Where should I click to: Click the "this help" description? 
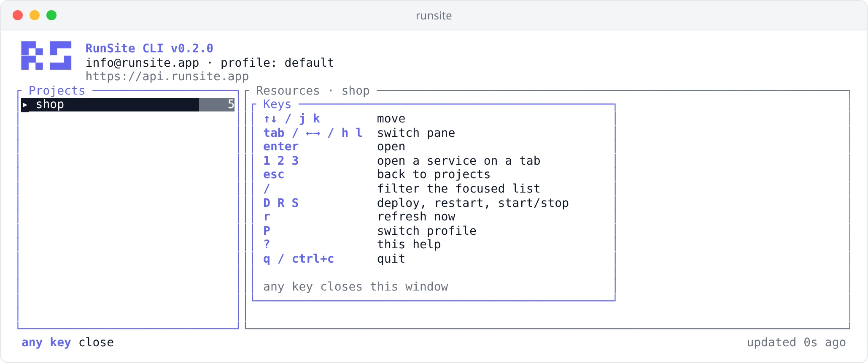click(x=409, y=244)
